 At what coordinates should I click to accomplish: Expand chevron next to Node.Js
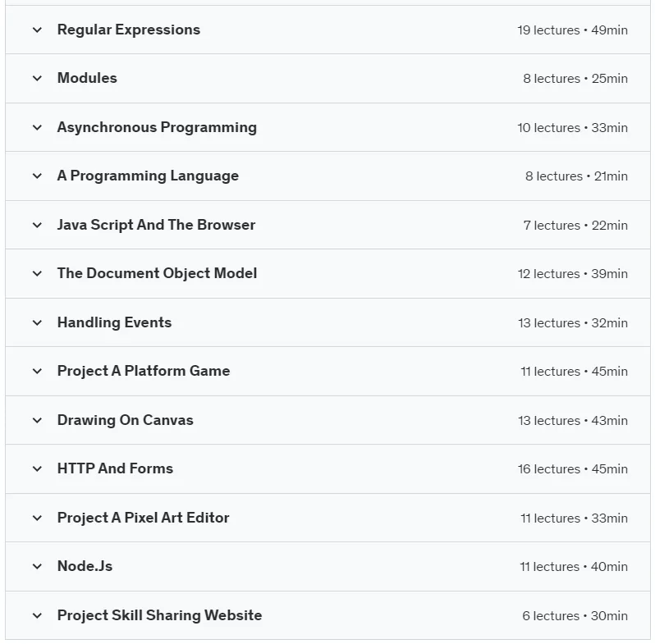click(37, 567)
